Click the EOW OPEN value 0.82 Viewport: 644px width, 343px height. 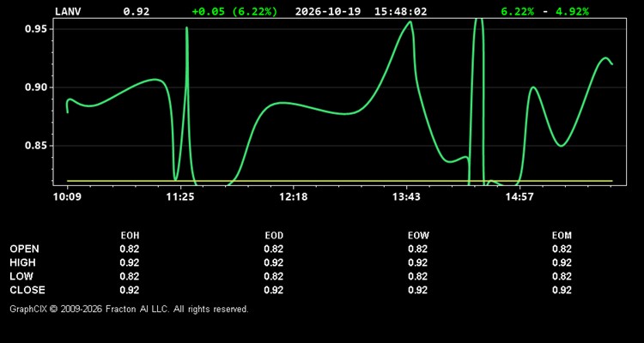pos(417,249)
